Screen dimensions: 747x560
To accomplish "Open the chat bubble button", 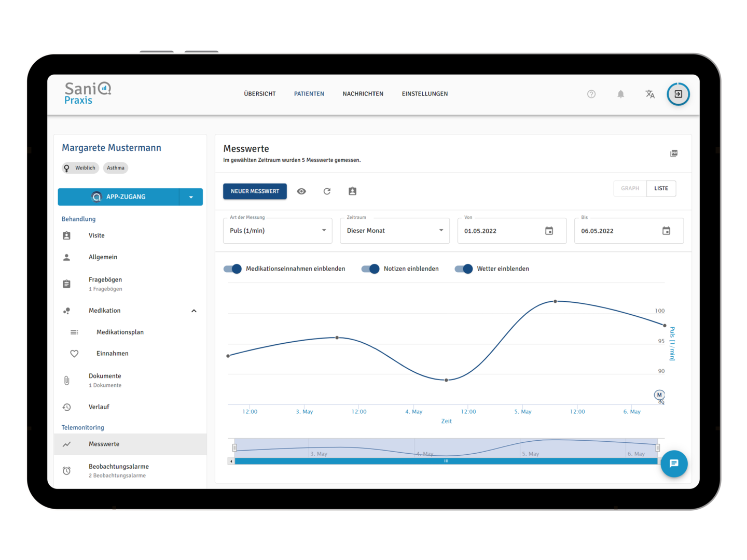I will [x=674, y=463].
